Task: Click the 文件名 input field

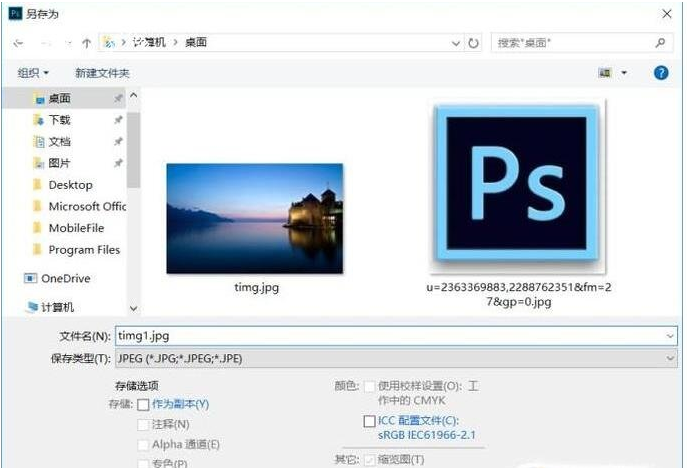Action: pos(396,336)
